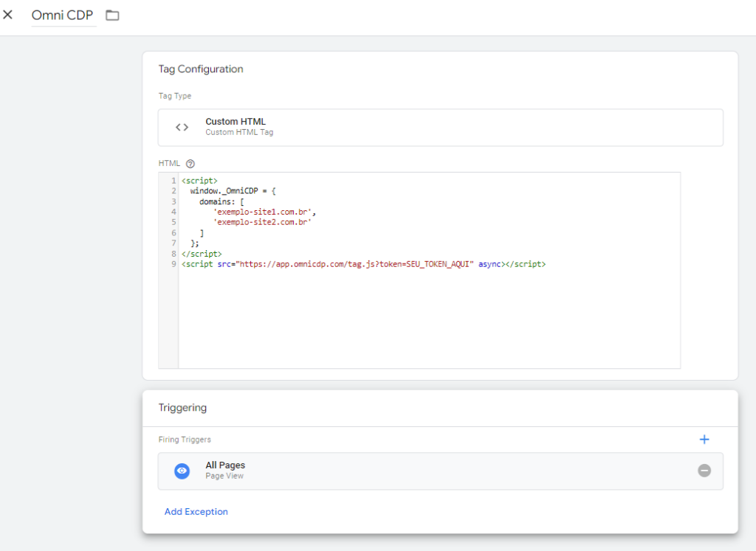Close the Omni CDP tag editor
756x551 pixels.
(x=7, y=15)
